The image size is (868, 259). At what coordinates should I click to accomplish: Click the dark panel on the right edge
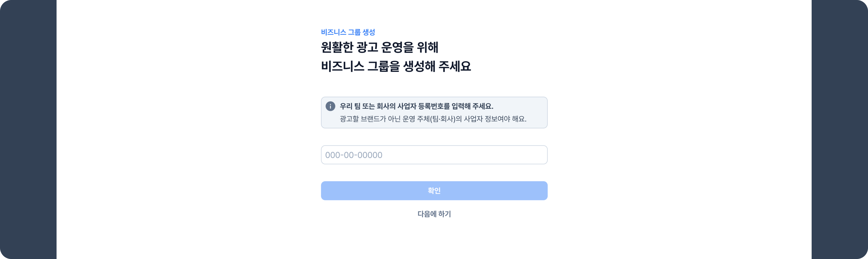[x=839, y=129]
